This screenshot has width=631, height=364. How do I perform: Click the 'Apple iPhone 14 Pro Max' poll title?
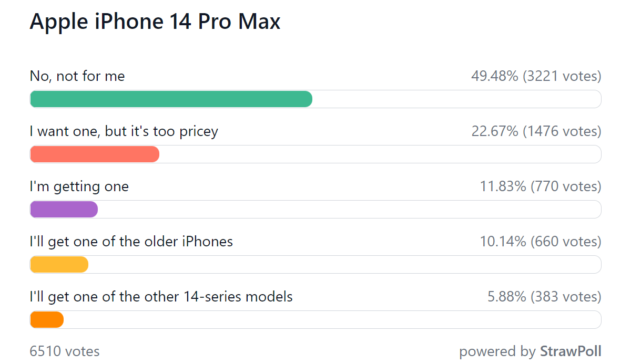155,22
